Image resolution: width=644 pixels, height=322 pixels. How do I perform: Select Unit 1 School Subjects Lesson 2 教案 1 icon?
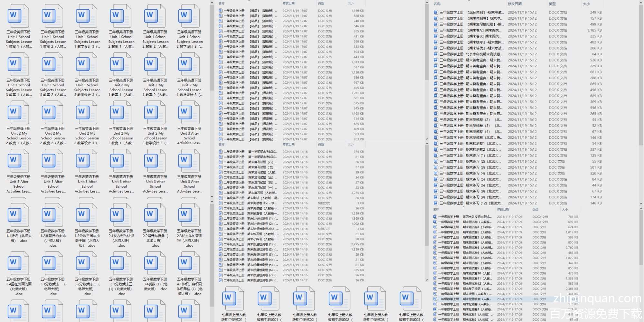pyautogui.click(x=120, y=16)
